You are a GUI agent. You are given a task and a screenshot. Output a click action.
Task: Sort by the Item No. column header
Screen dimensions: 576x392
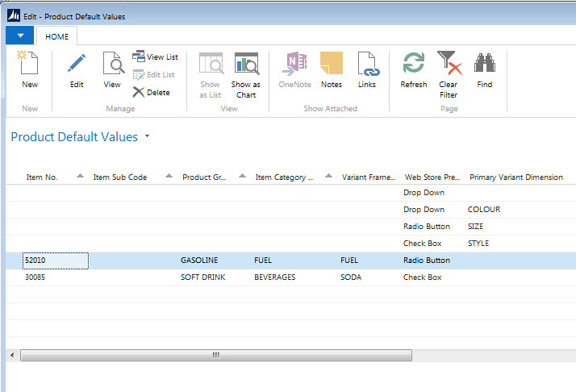42,177
